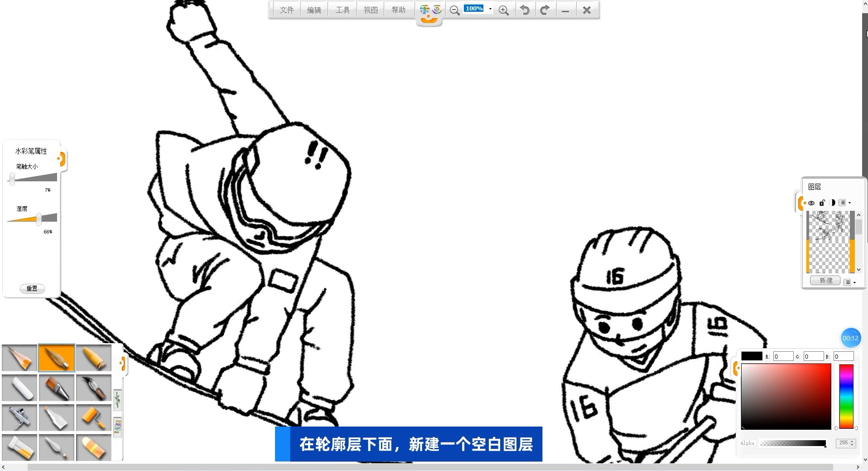Zoom in with the magnifier plus icon

503,10
